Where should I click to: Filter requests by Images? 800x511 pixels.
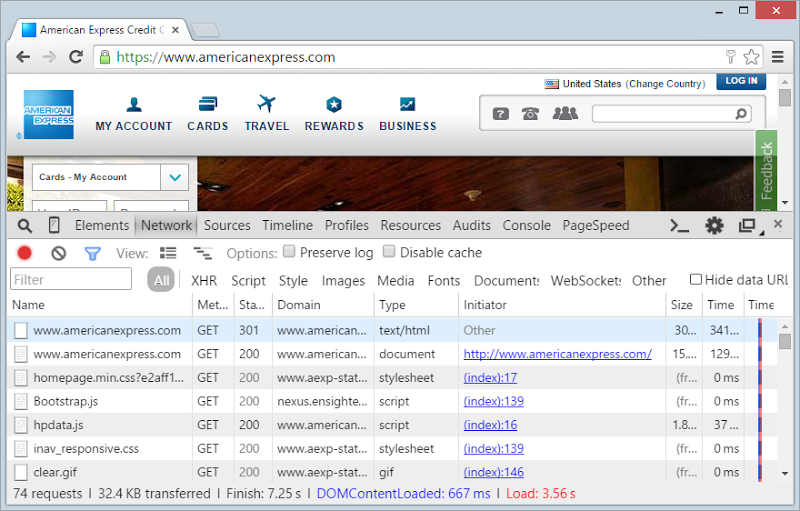(343, 280)
